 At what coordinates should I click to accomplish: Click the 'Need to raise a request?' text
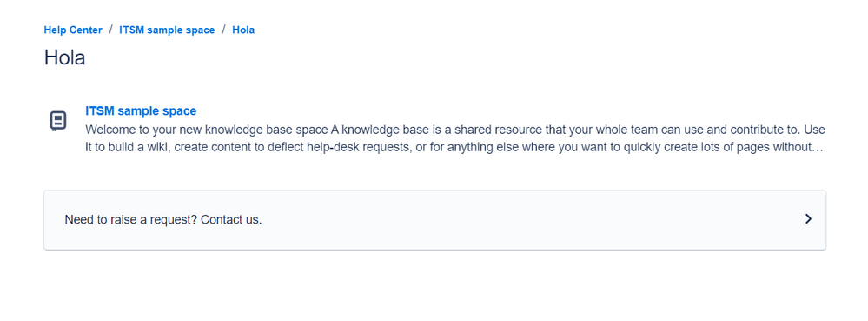131,219
